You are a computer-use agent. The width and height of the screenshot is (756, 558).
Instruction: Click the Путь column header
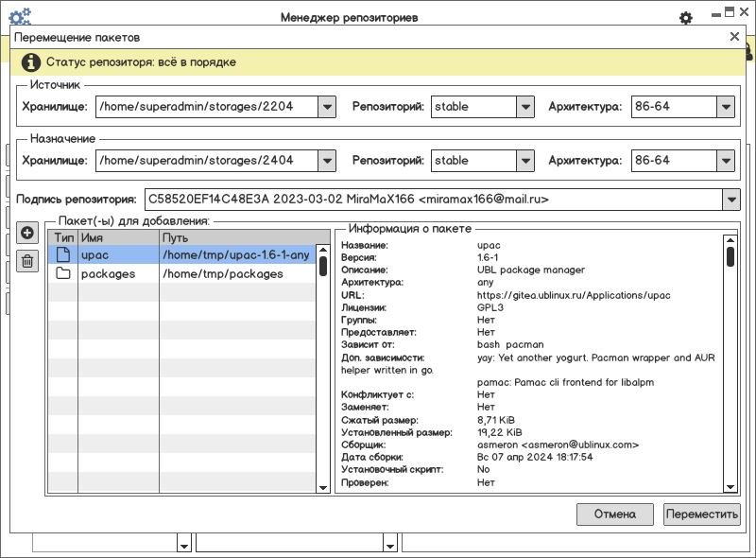[x=236, y=237]
